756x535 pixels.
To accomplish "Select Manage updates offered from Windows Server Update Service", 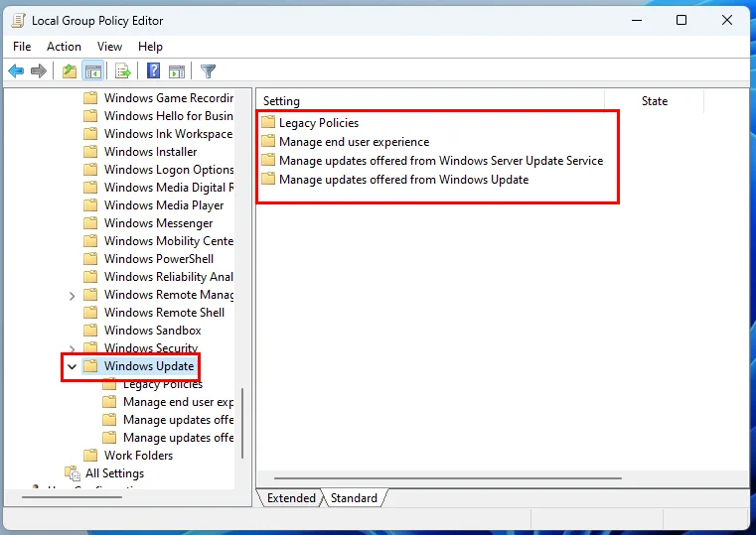I will tap(441, 161).
